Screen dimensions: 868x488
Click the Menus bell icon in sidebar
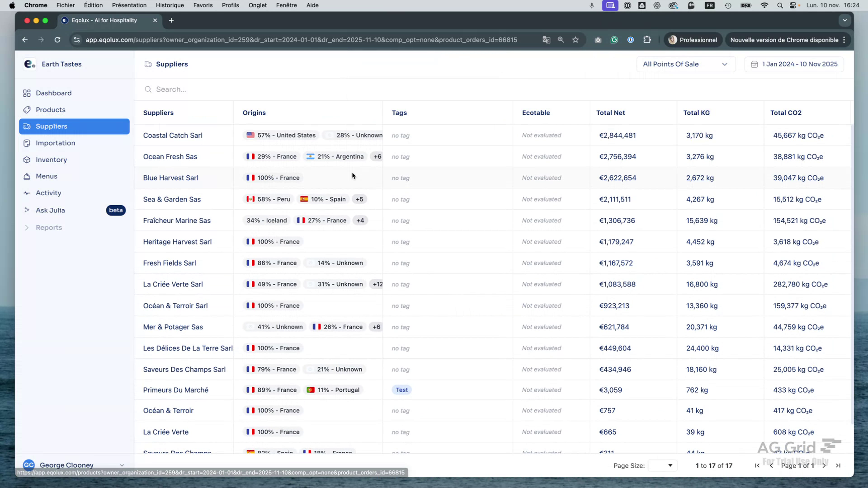pyautogui.click(x=28, y=176)
